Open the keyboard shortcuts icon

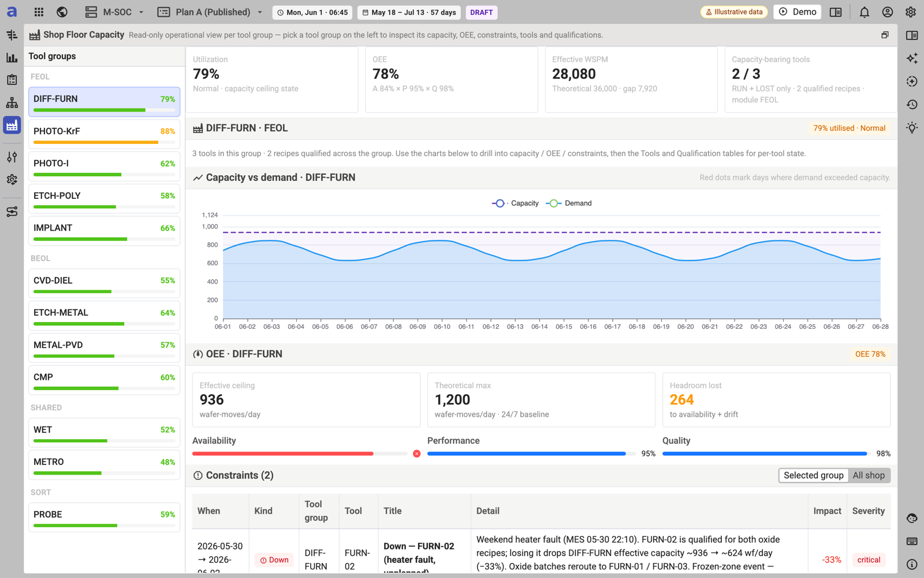(x=912, y=542)
